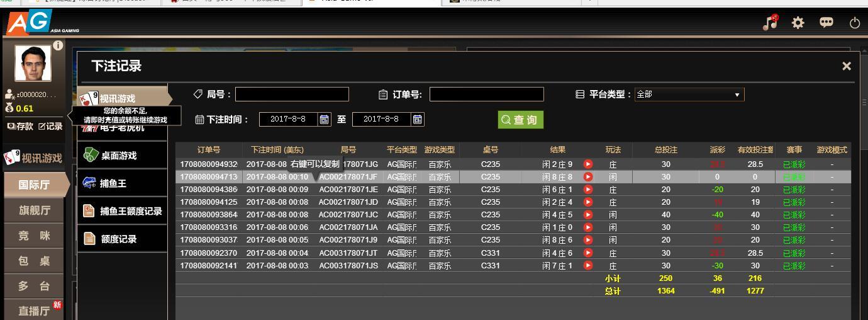Open the settings gear icon
Viewport: 868px width, 320px height.
pos(798,23)
